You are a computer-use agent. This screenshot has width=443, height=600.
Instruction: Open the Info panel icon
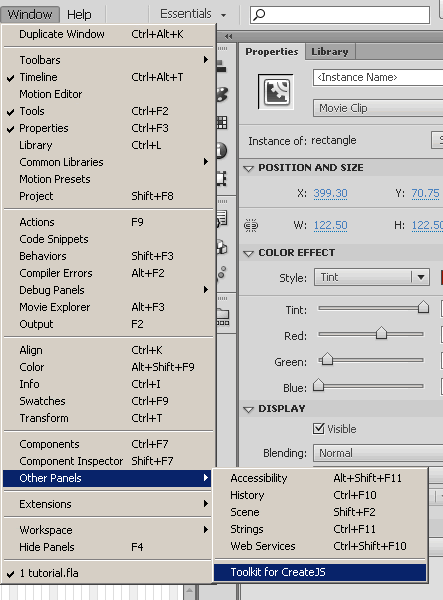click(222, 151)
